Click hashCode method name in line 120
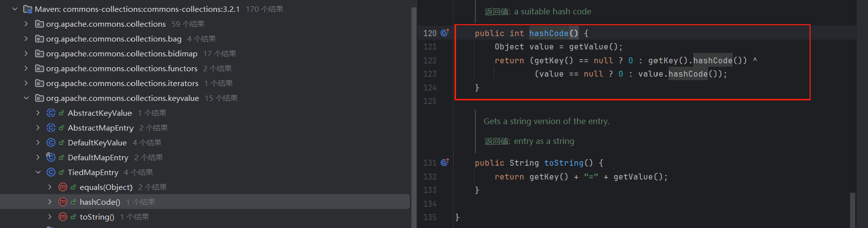Screen dimensions: 868x228 click(549, 33)
